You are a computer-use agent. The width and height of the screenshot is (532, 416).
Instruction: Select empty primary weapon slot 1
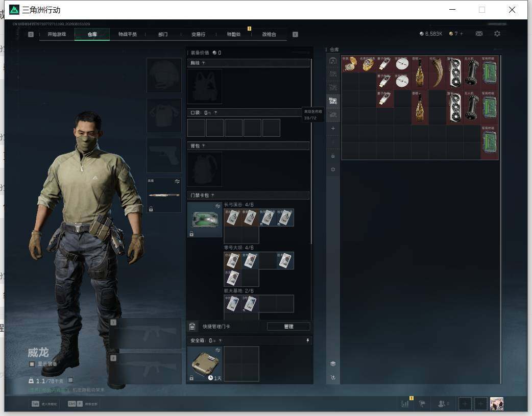pos(145,333)
